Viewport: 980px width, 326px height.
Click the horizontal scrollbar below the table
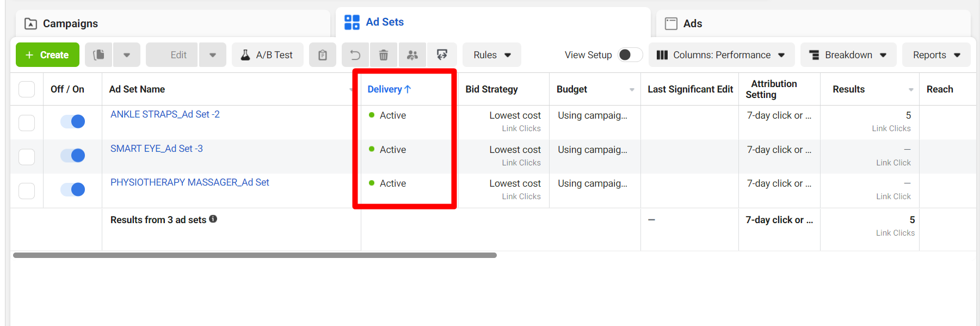tap(255, 255)
